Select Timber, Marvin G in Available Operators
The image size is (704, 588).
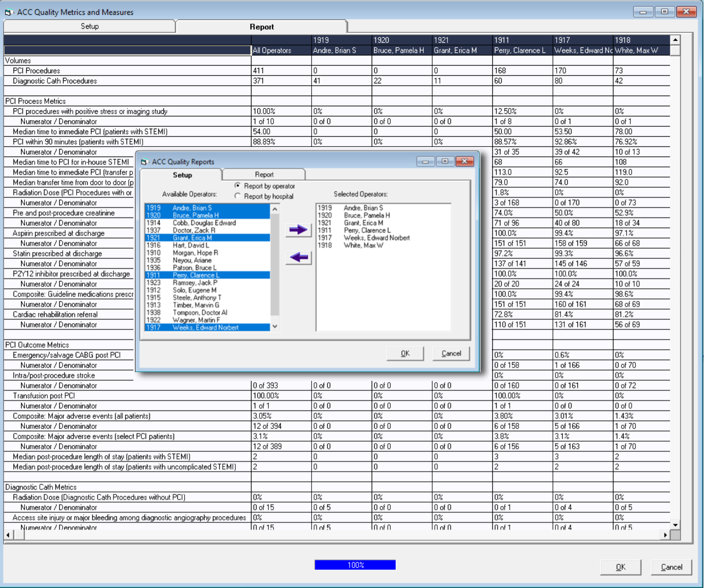pos(207,305)
